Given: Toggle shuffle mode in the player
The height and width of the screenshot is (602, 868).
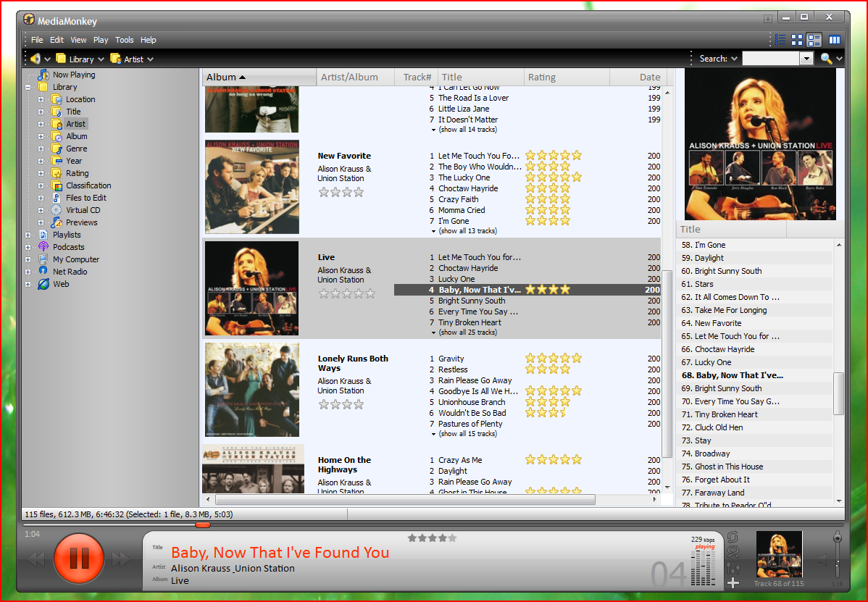Looking at the screenshot, I should pyautogui.click(x=733, y=552).
